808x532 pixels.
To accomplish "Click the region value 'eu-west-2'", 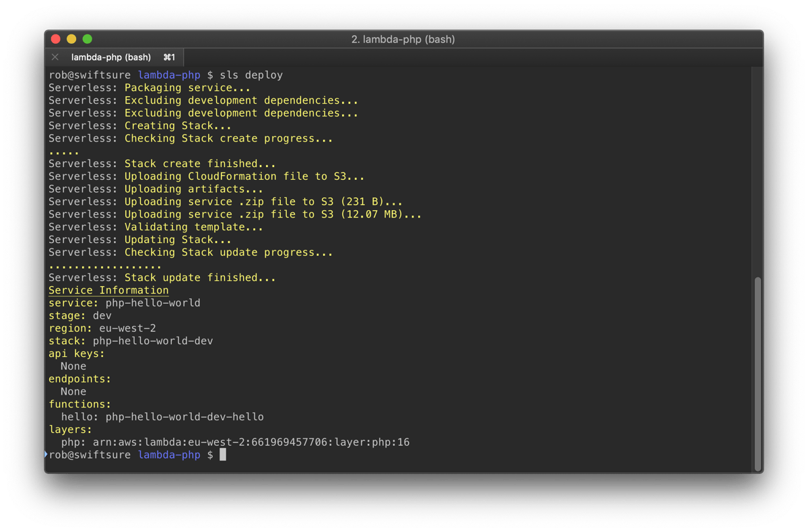I will [127, 329].
